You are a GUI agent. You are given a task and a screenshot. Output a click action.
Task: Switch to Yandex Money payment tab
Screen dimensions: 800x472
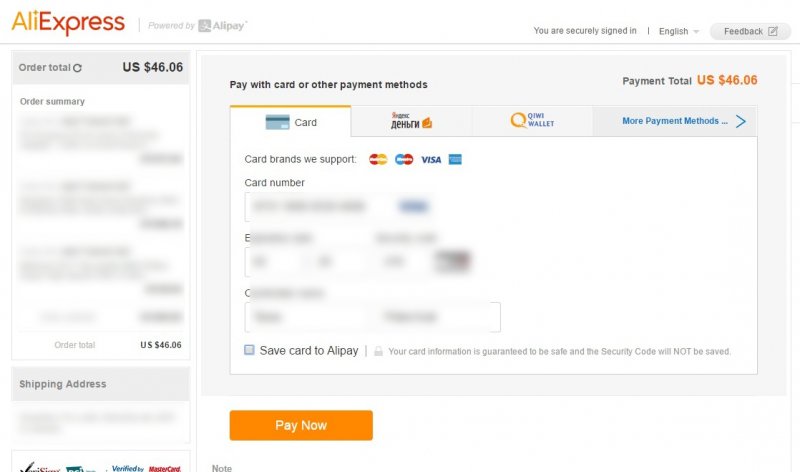click(411, 122)
